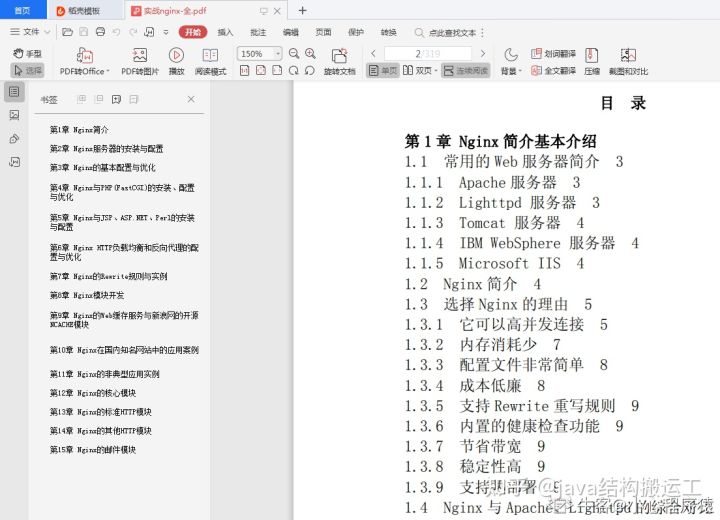This screenshot has width=720, height=520.
Task: Toggle 连续阅读 continuous reading
Action: pos(466,70)
